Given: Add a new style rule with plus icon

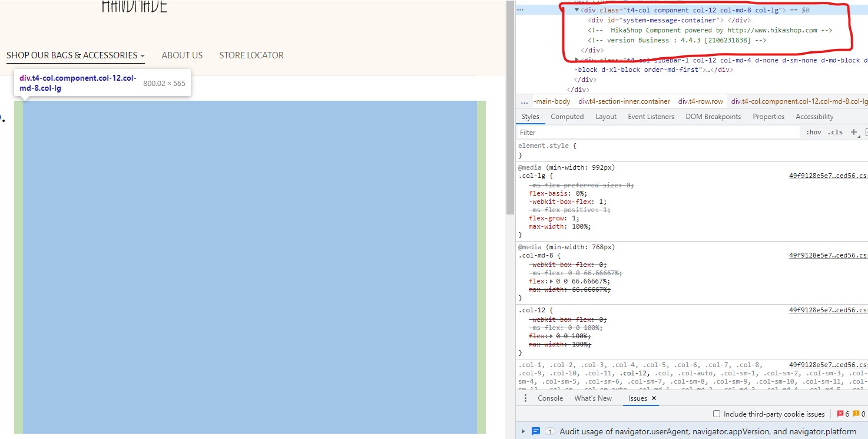Looking at the screenshot, I should click(x=853, y=132).
